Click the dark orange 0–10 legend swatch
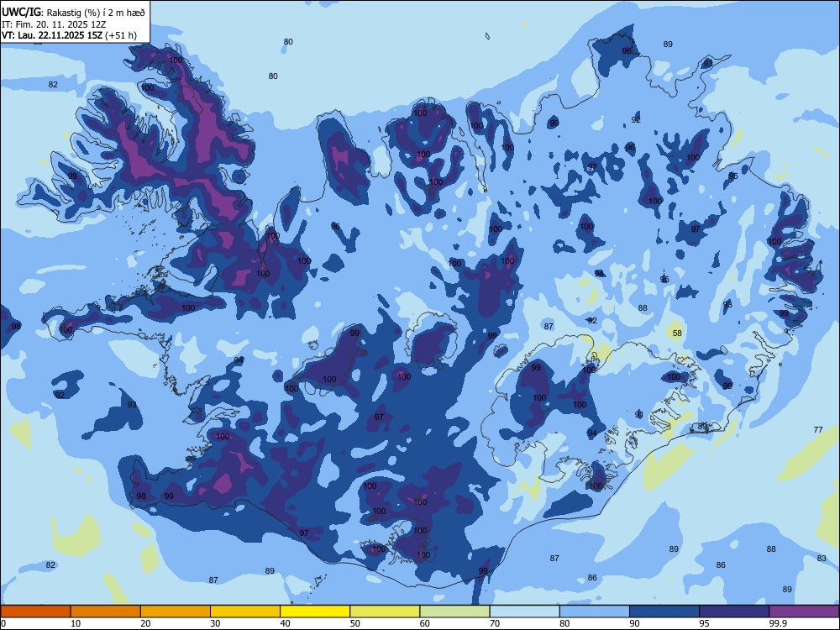Image resolution: width=840 pixels, height=630 pixels. click(x=36, y=612)
